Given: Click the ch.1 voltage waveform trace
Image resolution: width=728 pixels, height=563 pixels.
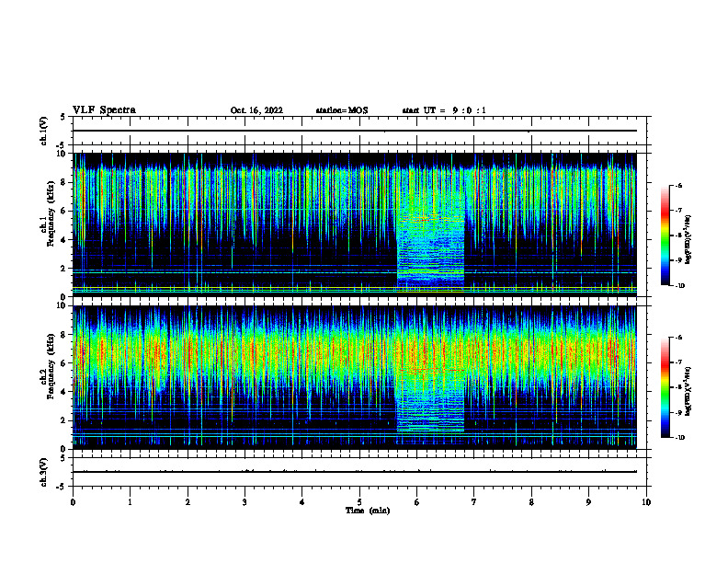Looking at the screenshot, I should pyautogui.click(x=355, y=131).
